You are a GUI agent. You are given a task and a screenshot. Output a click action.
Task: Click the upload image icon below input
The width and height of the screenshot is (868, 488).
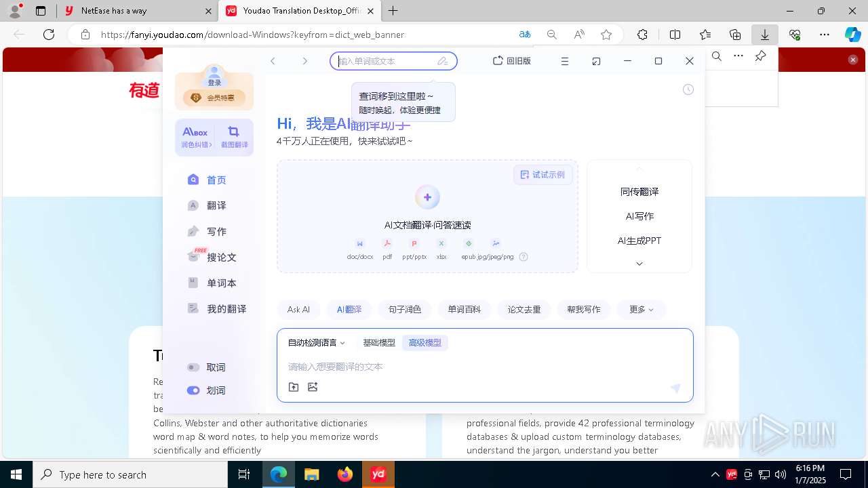pos(313,387)
